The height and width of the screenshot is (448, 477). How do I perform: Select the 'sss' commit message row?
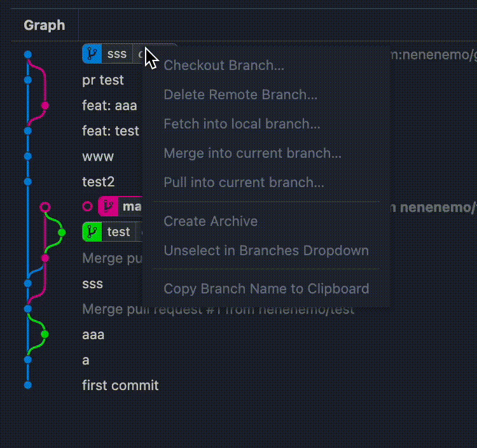tap(92, 284)
